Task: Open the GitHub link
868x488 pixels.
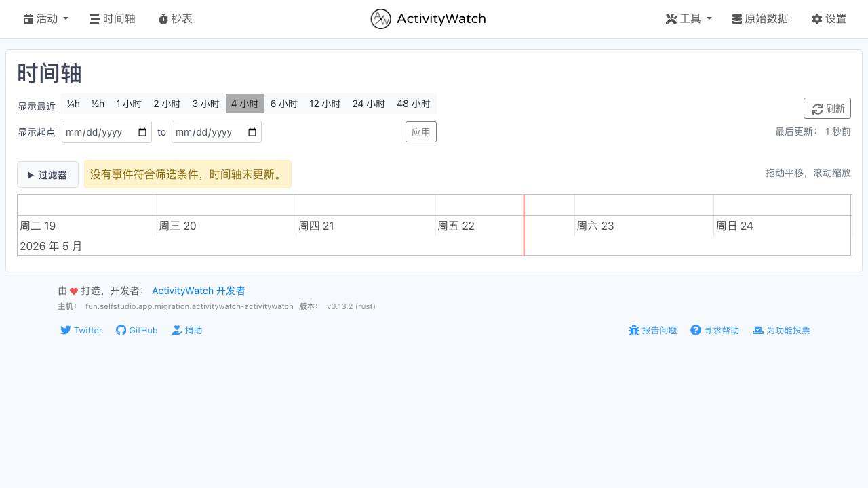Action: [137, 330]
